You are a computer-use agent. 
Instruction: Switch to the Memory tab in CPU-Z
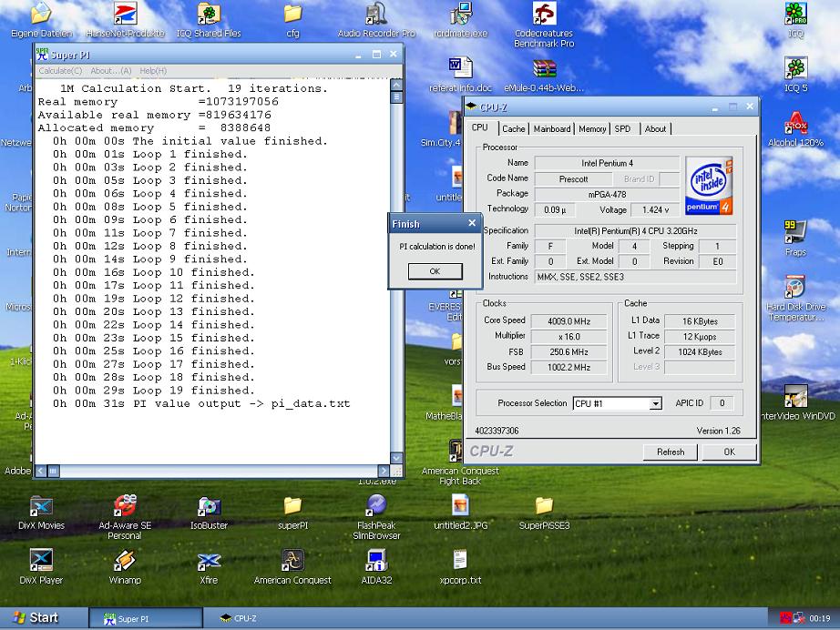592,128
